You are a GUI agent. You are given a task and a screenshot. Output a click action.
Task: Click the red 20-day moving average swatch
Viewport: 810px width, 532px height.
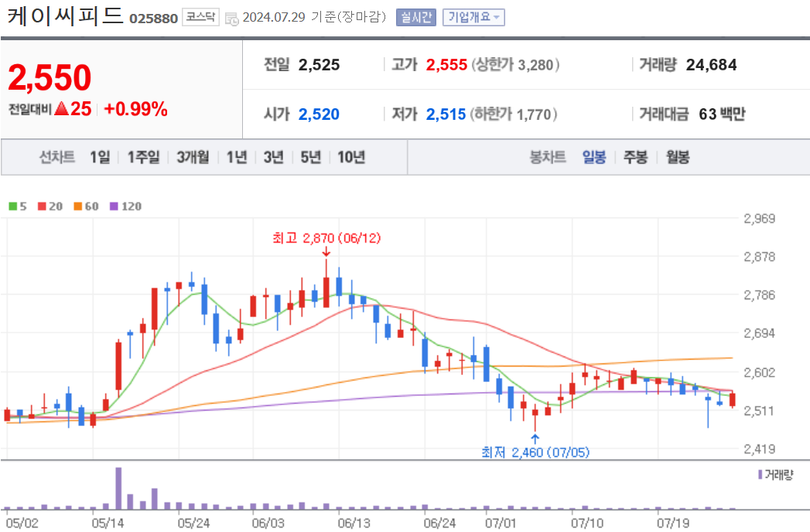tap(42, 206)
